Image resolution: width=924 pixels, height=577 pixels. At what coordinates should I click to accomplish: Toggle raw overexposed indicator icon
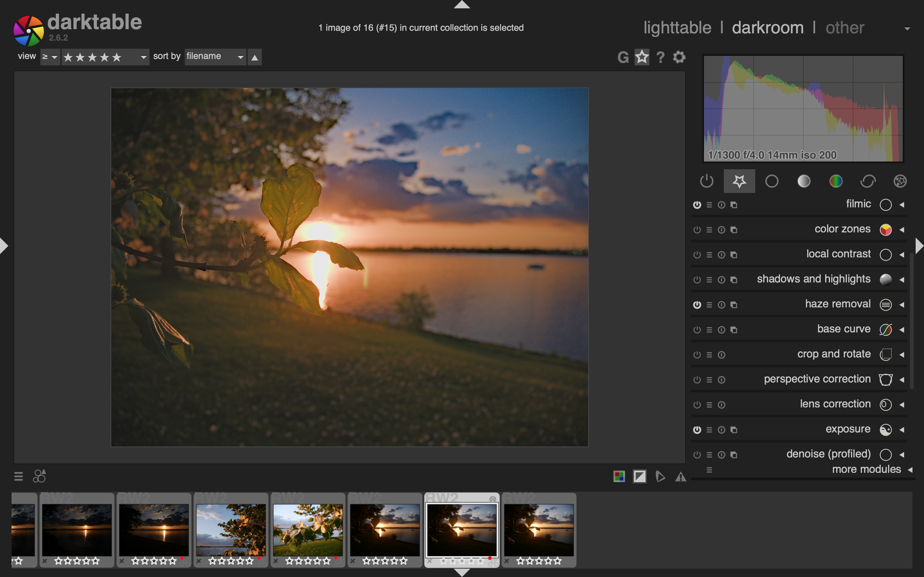(619, 476)
